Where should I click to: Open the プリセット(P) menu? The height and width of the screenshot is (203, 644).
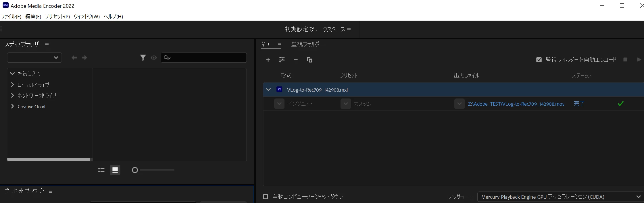point(57,16)
